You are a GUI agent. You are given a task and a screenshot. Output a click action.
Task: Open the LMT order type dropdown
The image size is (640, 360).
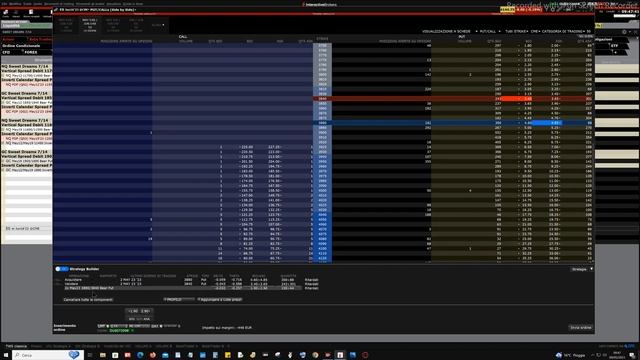coord(102,326)
